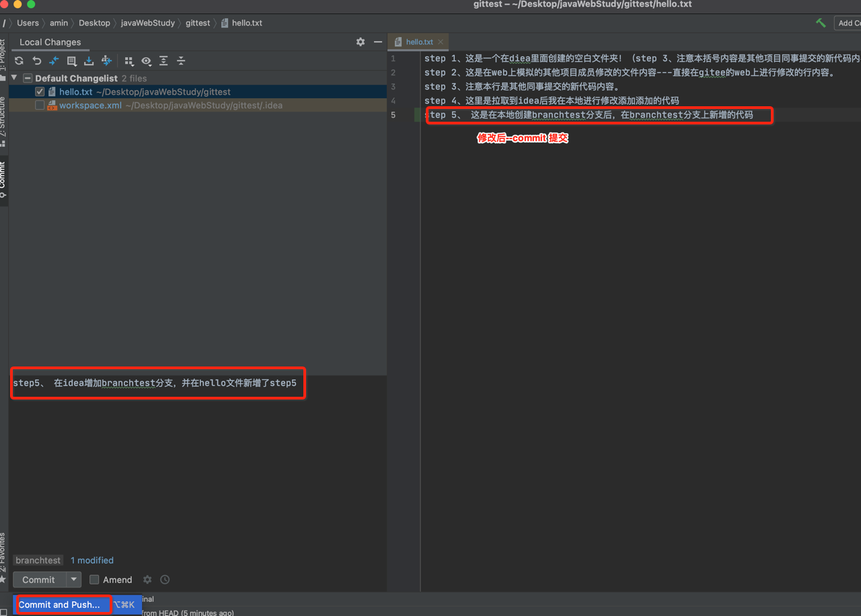861x616 pixels.
Task: Select hello.txt row in changelist
Action: point(198,91)
